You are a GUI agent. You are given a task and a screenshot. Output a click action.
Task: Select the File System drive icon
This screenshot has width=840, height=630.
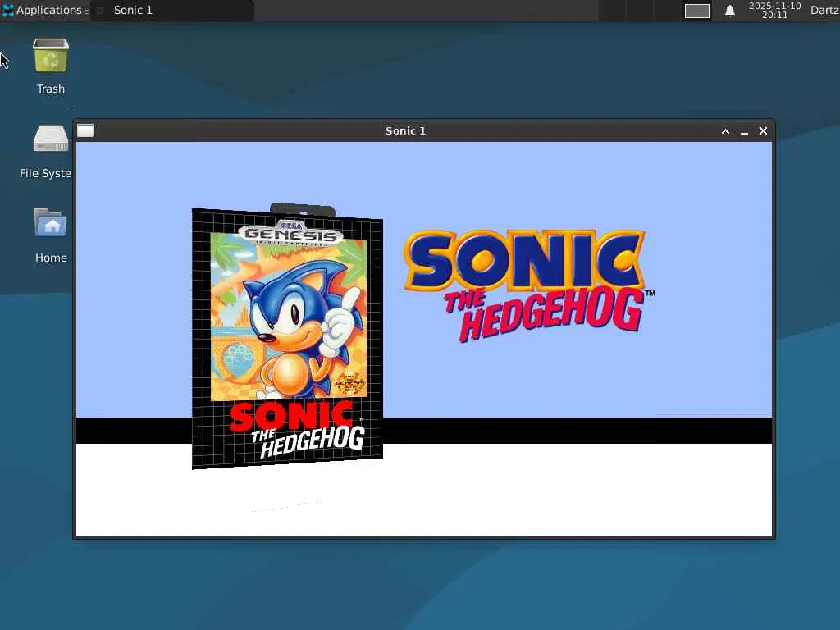[x=51, y=139]
